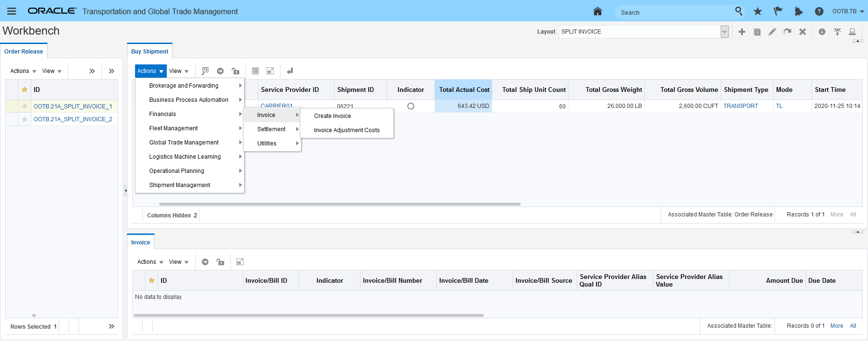Toggle favorite star for OOTB.21A_SPLIT_INVOICE_2

pyautogui.click(x=25, y=119)
